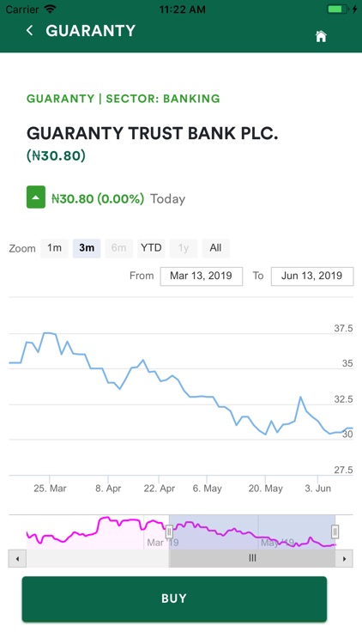
Task: Tap the back arrow beside GUARANTY
Action: pyautogui.click(x=29, y=30)
